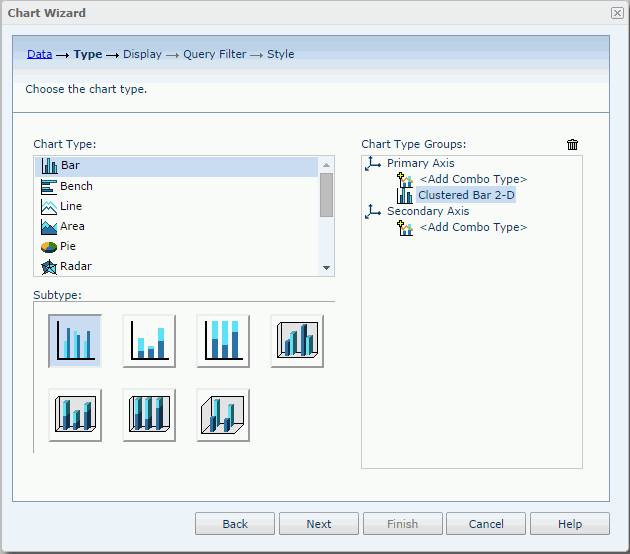
Task: Select Line in the Chart Type list
Action: point(176,206)
